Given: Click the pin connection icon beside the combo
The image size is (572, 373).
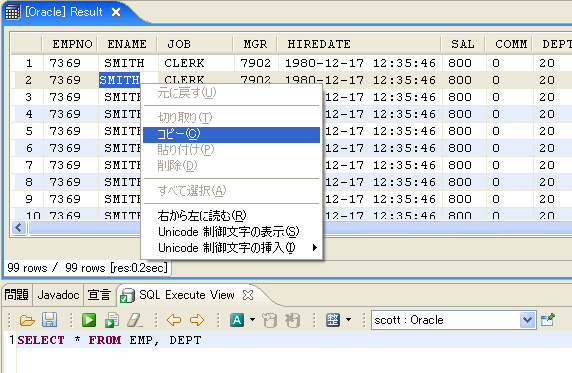Looking at the screenshot, I should [548, 320].
